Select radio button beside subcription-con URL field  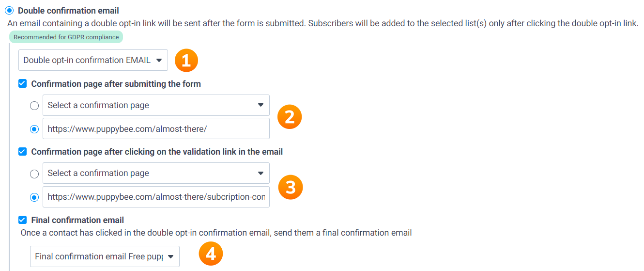point(34,197)
